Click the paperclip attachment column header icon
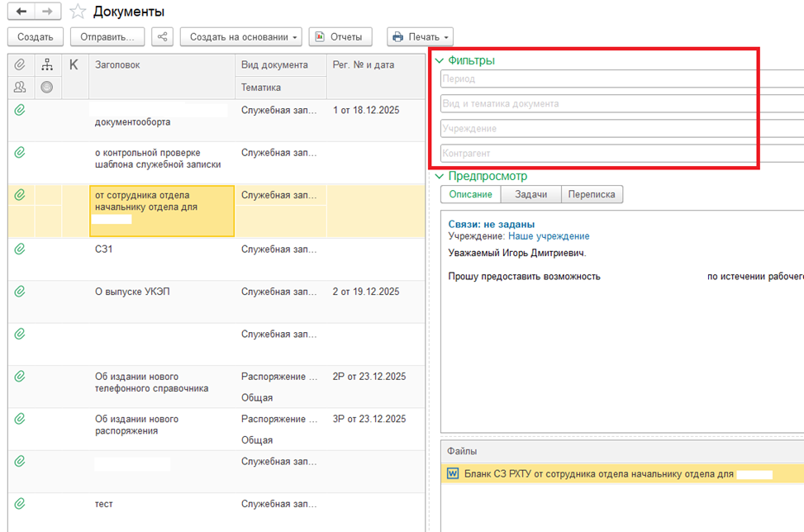The width and height of the screenshot is (804, 532). [20, 64]
